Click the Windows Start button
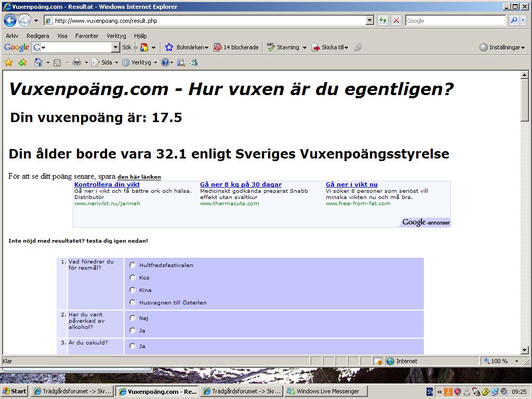The image size is (532, 399). pyautogui.click(x=14, y=391)
